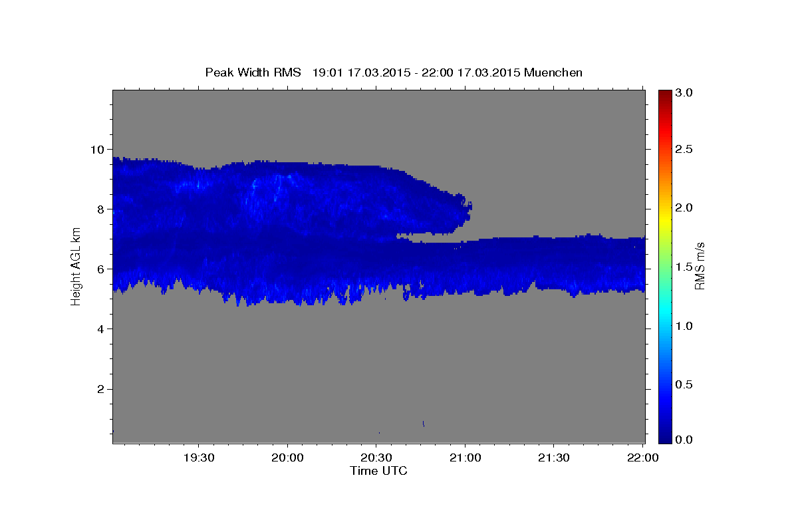Viewport: 798px width, 532px height.
Task: Click the colorbar value 2.0
Action: click(685, 207)
